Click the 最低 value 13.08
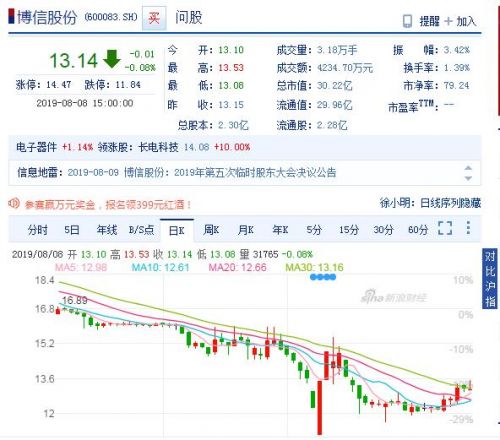 231,86
